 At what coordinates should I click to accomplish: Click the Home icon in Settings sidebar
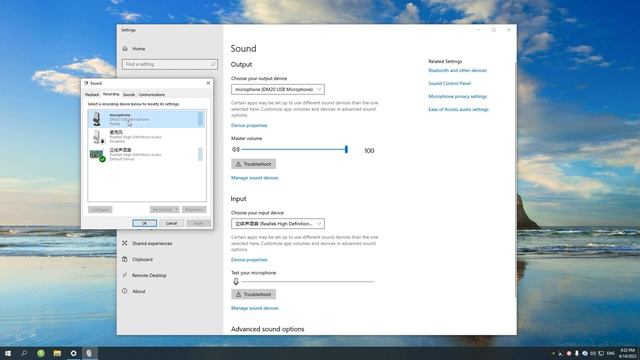(125, 49)
